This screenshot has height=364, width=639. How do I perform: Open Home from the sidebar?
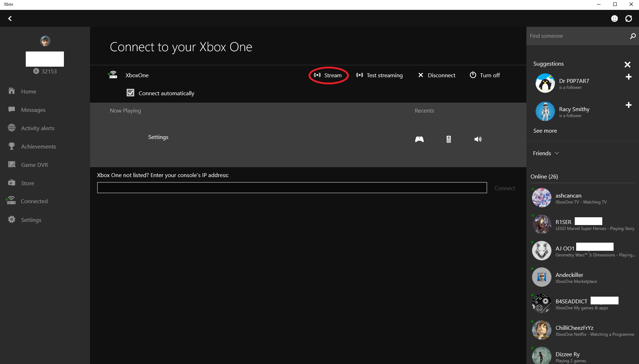coord(45,91)
